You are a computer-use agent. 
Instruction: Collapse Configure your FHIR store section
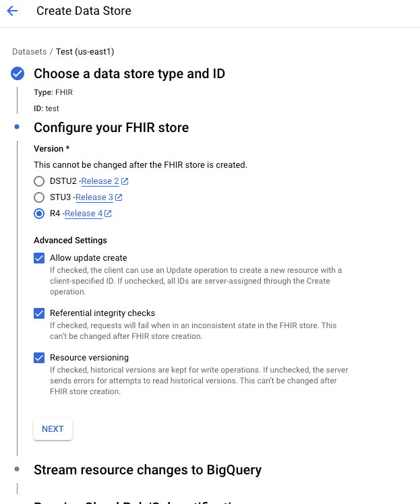[111, 127]
